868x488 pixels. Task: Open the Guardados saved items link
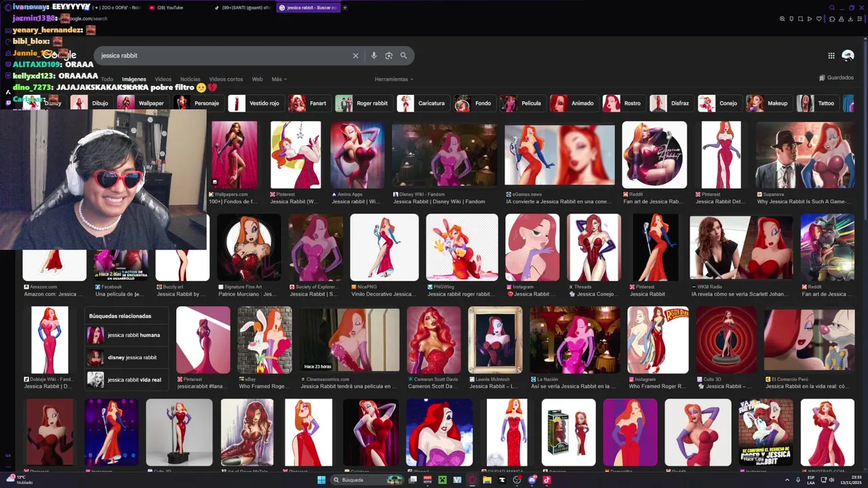[836, 78]
